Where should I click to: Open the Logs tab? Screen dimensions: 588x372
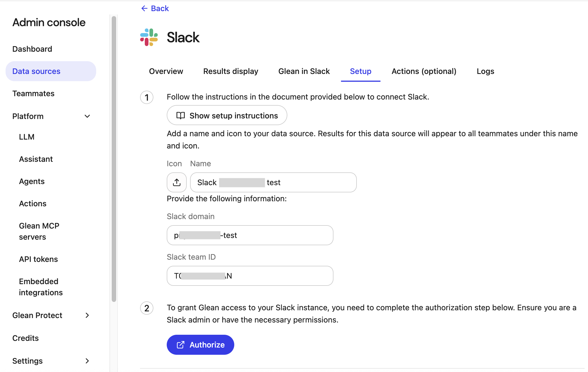tap(485, 71)
